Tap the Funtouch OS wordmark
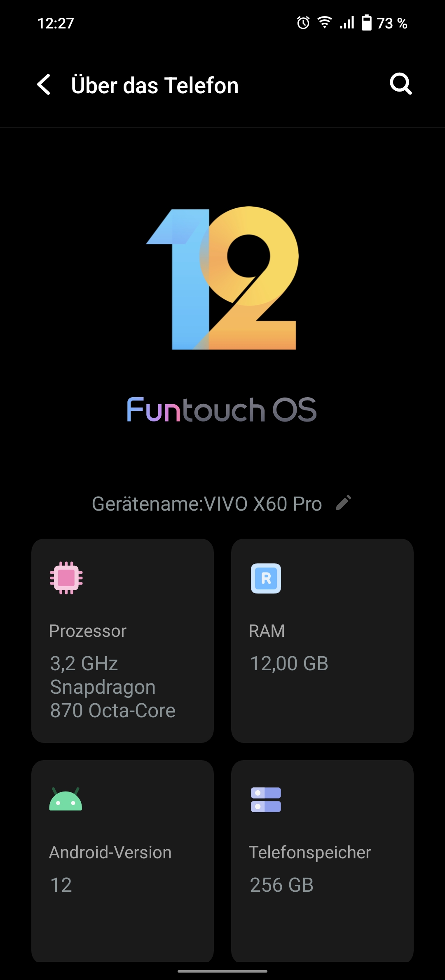445x980 pixels. coord(222,410)
